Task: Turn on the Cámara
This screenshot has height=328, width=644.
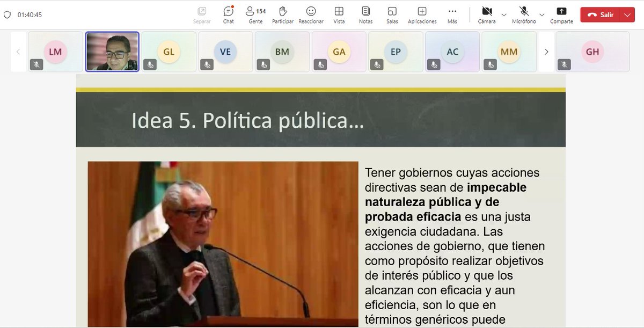Action: tap(487, 14)
